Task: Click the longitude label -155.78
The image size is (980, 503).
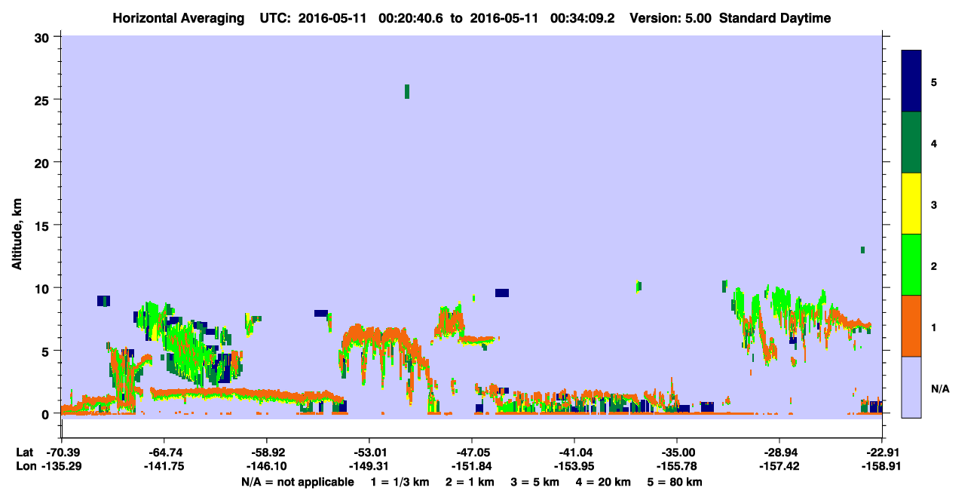Action: (x=676, y=467)
